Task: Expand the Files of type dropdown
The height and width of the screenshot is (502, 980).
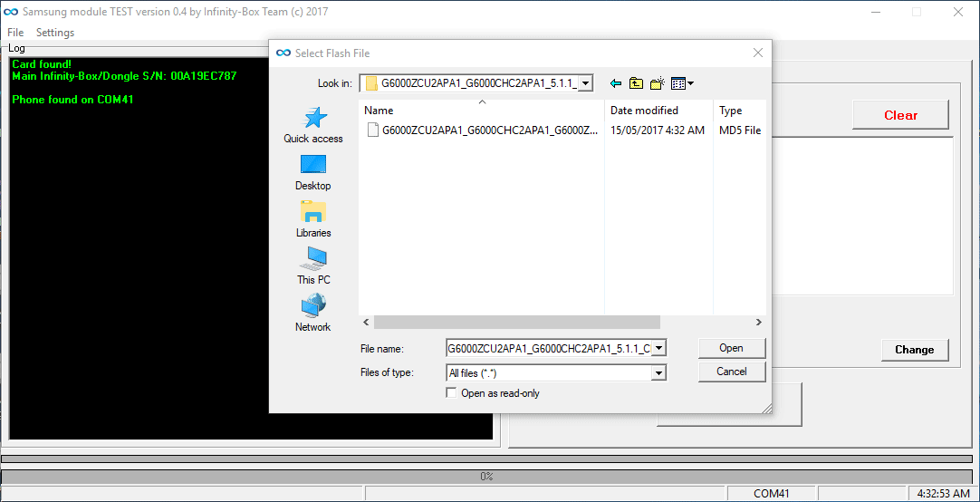Action: (x=658, y=373)
